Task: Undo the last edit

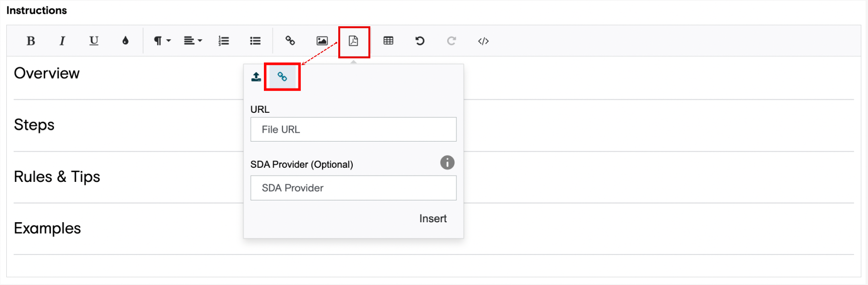Action: point(420,41)
